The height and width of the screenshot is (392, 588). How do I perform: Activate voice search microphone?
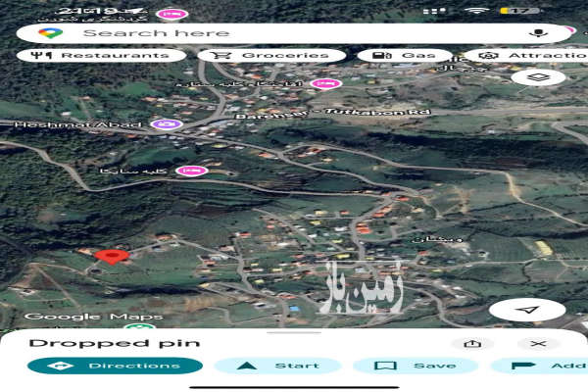click(x=536, y=33)
